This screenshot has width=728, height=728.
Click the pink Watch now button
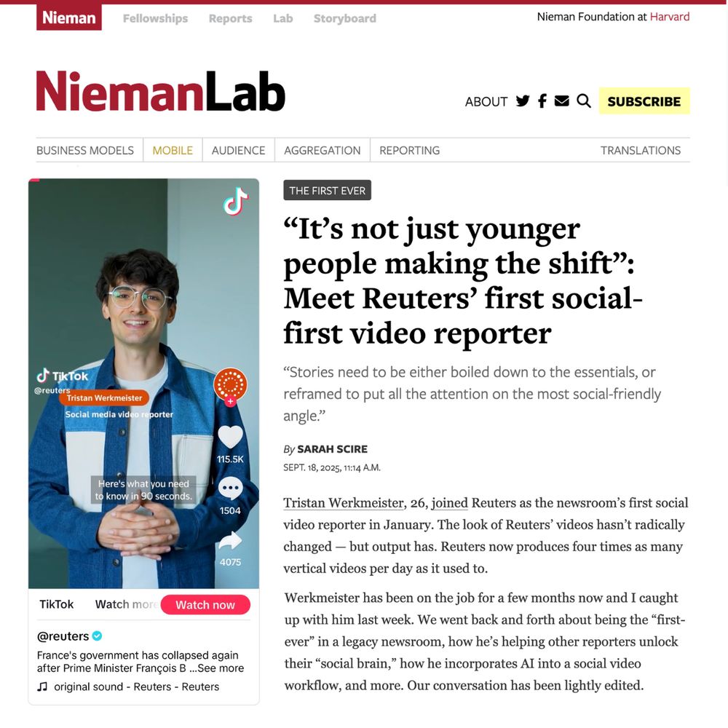[x=205, y=604]
